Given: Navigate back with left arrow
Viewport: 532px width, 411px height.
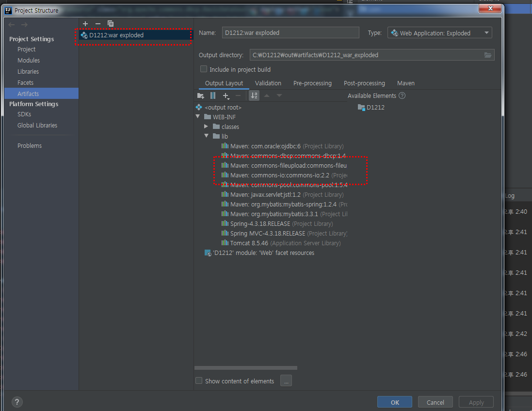Looking at the screenshot, I should click(12, 25).
